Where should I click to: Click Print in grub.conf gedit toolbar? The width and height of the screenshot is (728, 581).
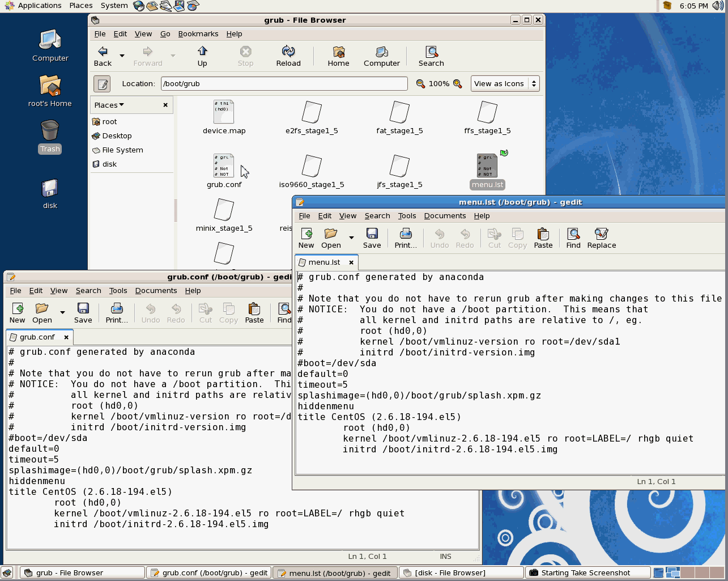117,313
